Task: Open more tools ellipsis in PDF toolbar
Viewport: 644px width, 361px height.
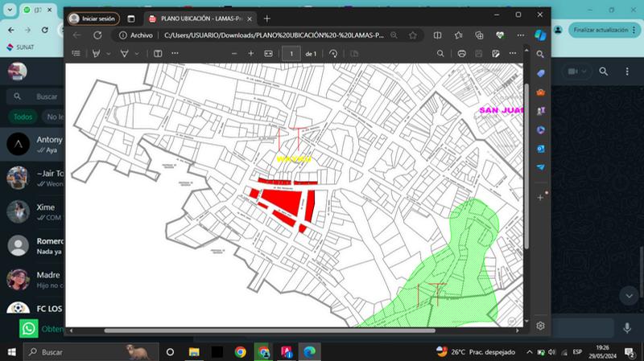Action: [175, 53]
